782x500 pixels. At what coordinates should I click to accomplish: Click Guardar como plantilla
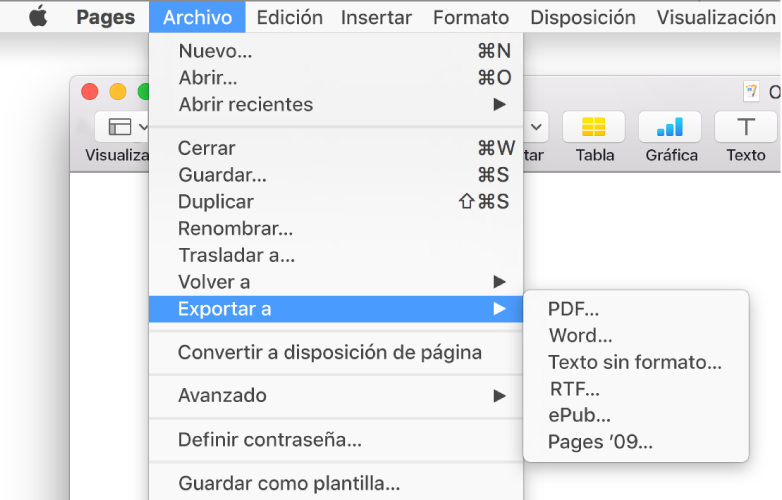click(289, 484)
